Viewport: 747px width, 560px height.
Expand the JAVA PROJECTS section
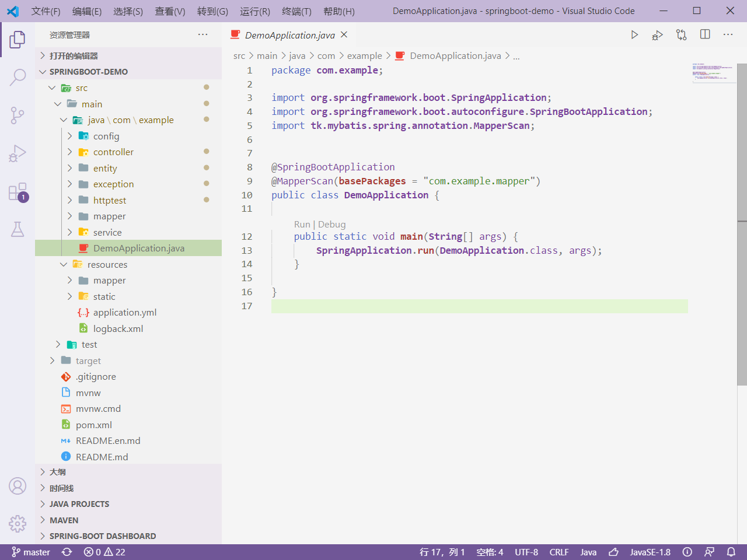pyautogui.click(x=128, y=504)
